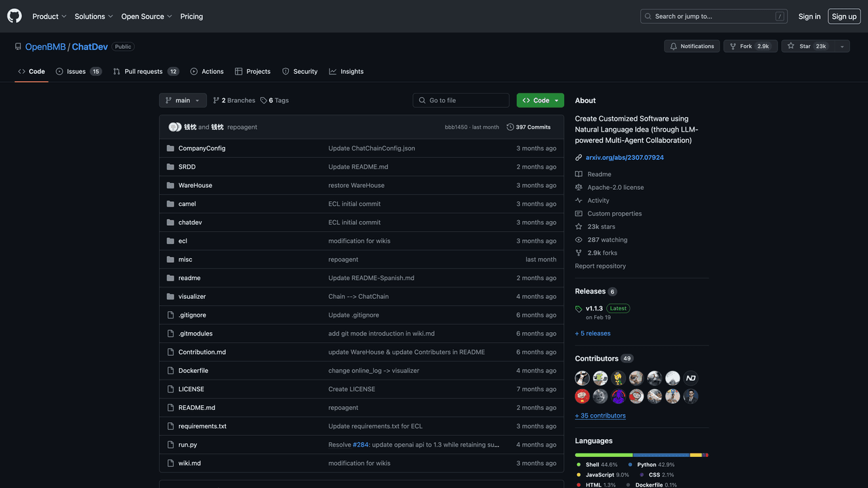
Task: Click the Sign in link
Action: coord(809,16)
